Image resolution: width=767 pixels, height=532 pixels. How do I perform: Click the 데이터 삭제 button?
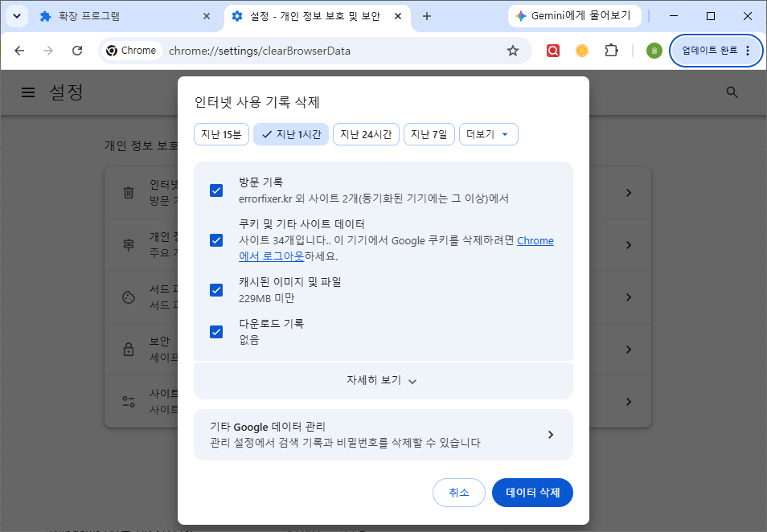tap(532, 493)
